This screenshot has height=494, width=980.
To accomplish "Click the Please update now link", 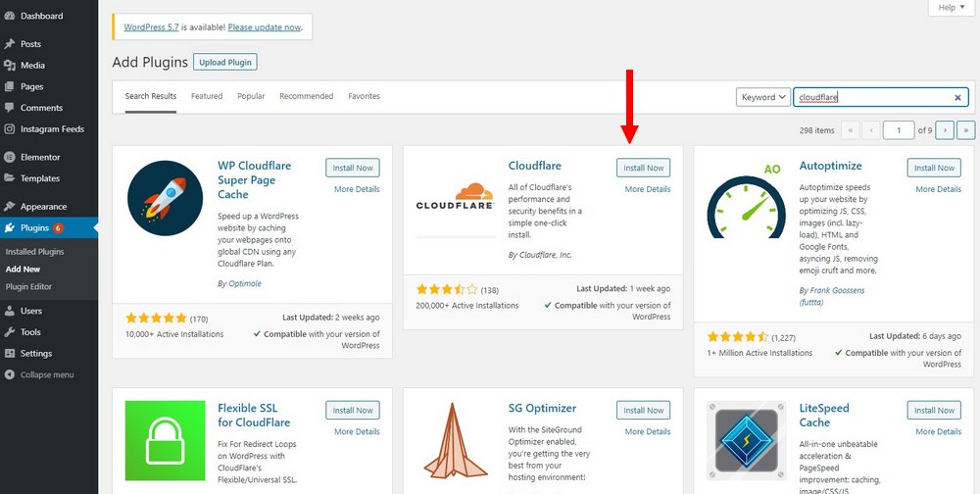I will coord(265,26).
